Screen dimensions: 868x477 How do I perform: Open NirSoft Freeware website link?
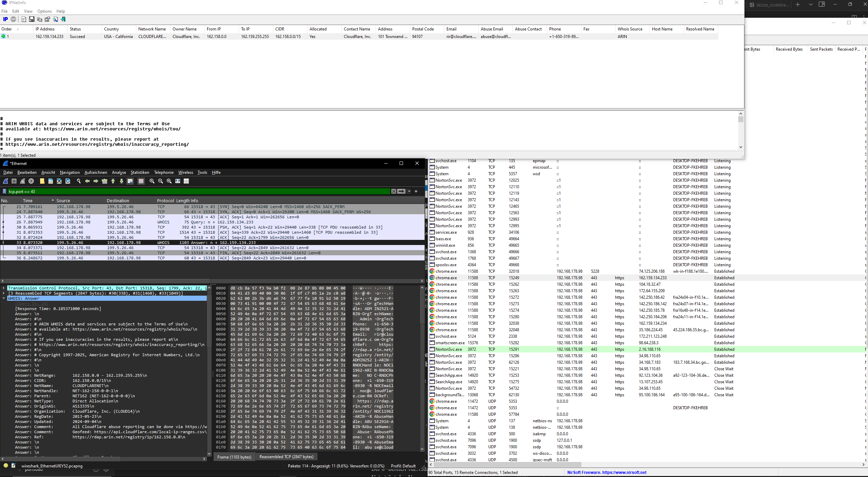click(607, 473)
